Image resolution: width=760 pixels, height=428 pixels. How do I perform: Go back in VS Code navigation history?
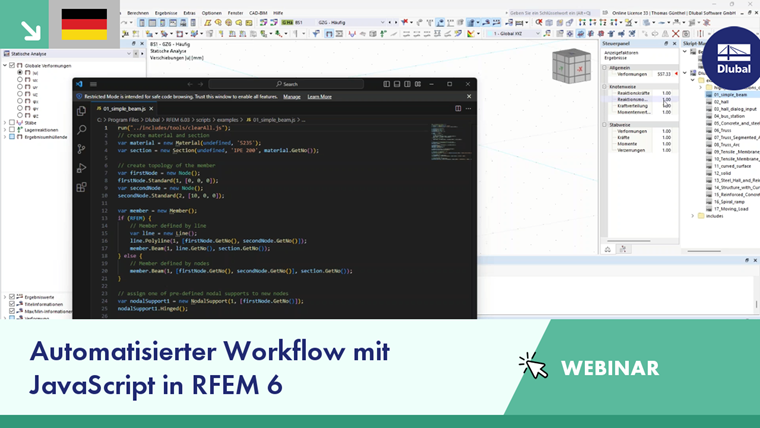[190, 84]
